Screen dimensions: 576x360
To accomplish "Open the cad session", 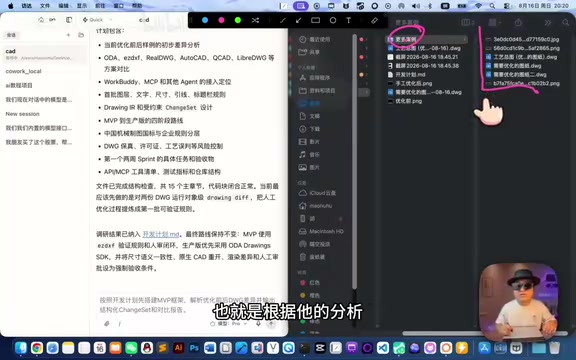I will [44, 54].
